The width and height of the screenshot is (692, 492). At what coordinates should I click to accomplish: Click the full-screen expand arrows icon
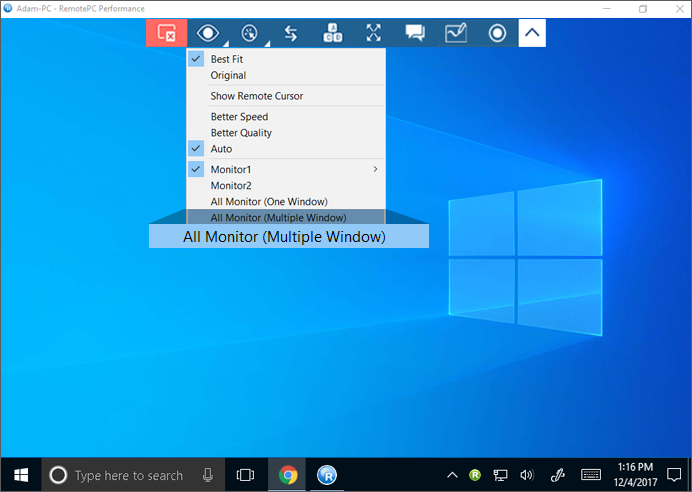[x=374, y=33]
